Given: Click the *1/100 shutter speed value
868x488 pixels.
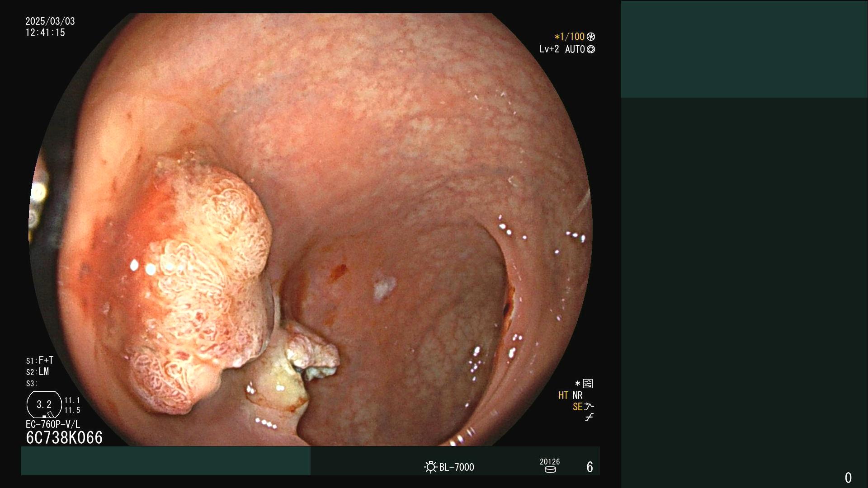Looking at the screenshot, I should tap(570, 37).
